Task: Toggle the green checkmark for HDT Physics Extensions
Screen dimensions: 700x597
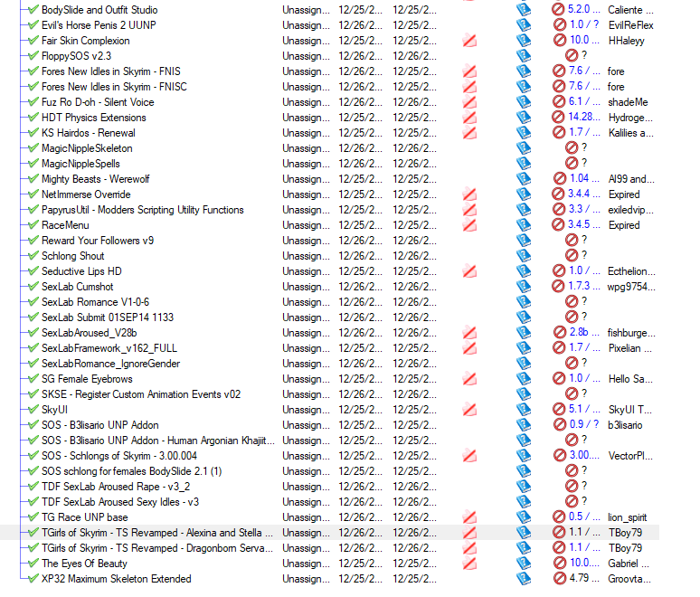Action: [x=33, y=117]
